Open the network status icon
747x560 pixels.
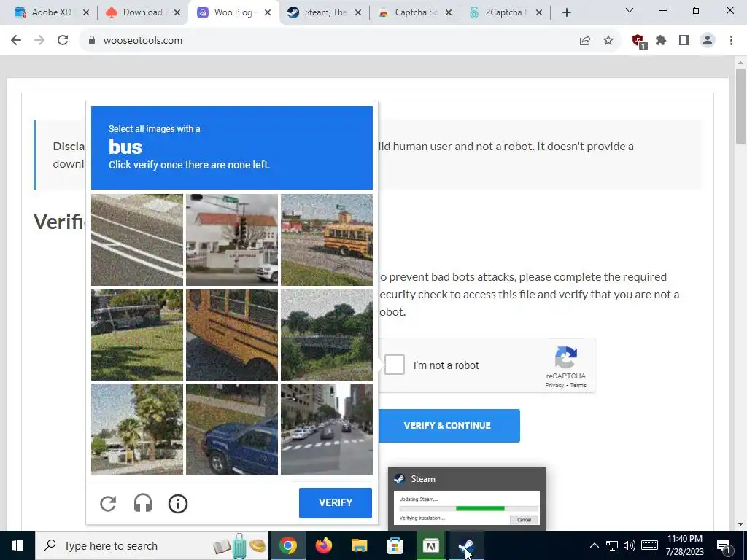click(x=612, y=545)
